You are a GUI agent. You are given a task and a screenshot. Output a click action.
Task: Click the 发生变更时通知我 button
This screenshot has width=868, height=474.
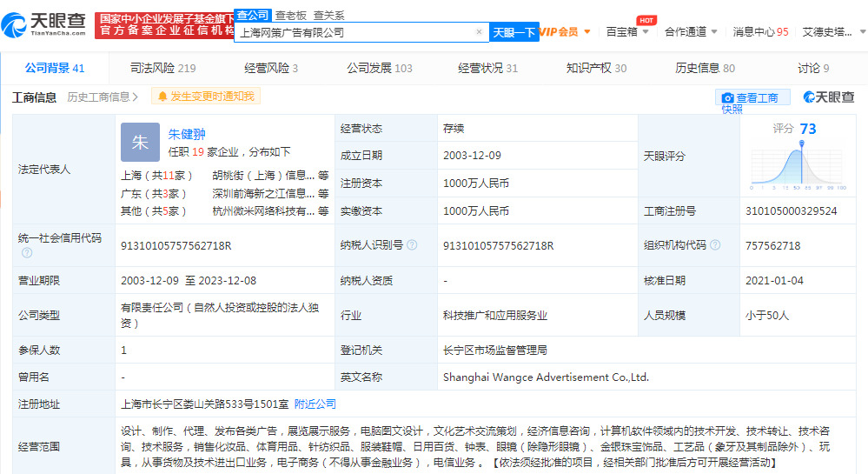206,97
